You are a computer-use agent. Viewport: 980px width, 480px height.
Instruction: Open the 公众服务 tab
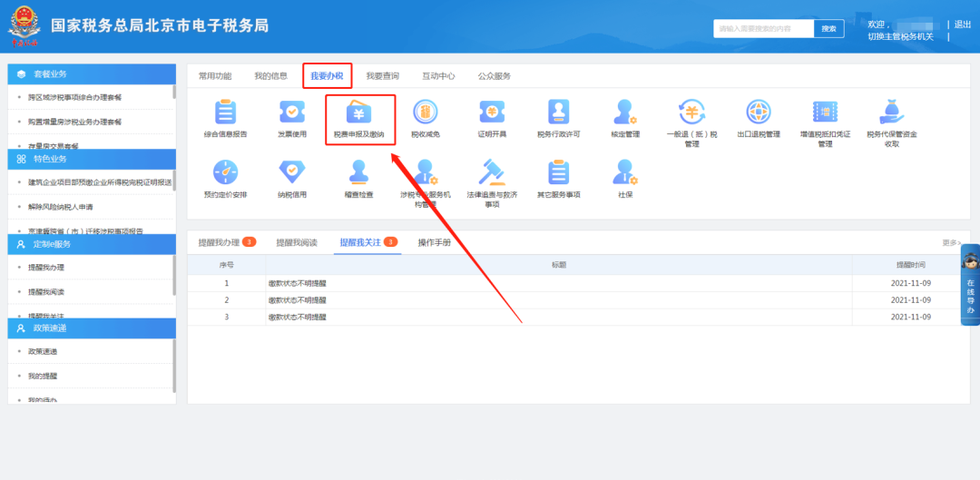click(495, 76)
